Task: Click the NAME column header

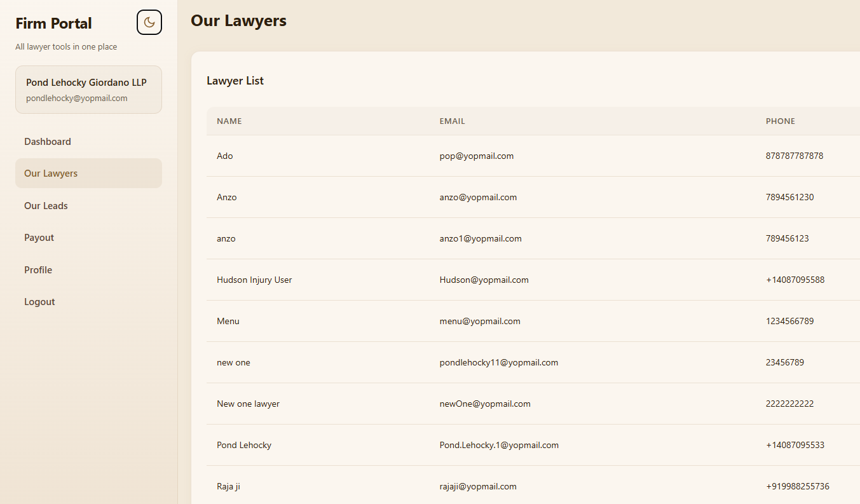Action: click(x=229, y=121)
